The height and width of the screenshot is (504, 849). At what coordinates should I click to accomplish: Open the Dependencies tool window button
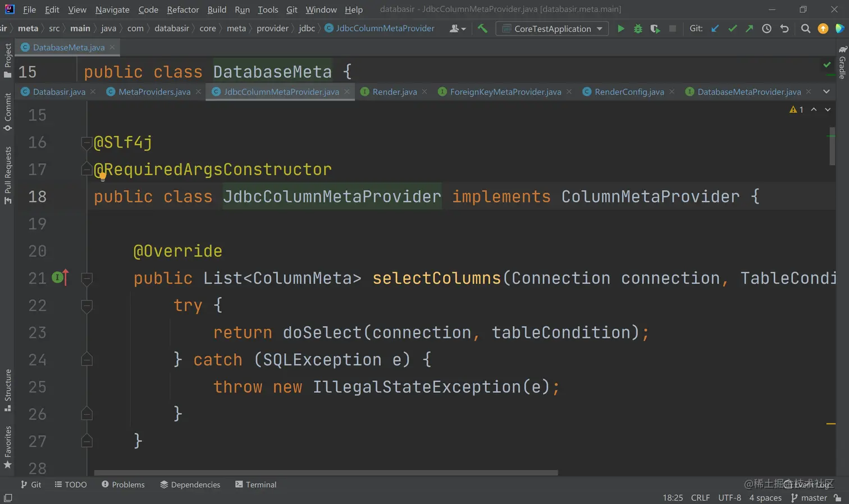click(190, 484)
